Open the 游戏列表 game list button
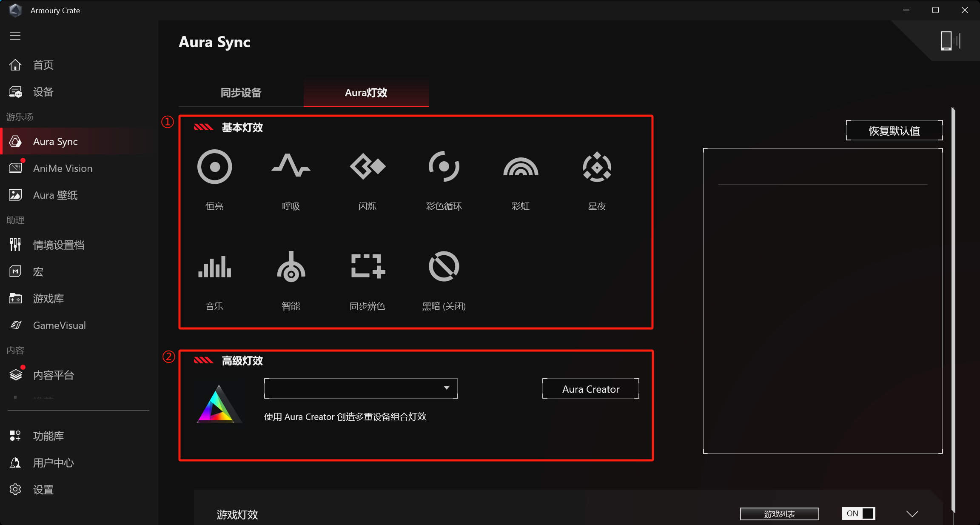980x525 pixels. coord(780,514)
